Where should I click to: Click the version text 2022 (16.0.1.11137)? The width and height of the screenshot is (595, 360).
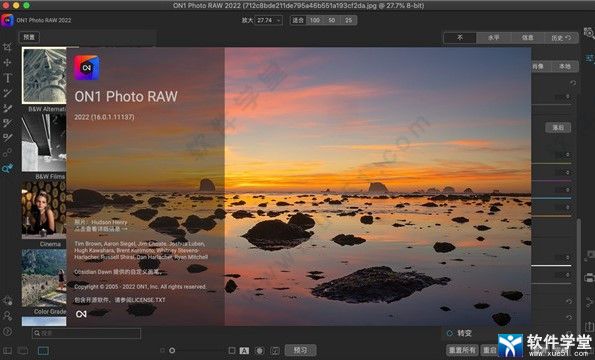click(x=104, y=117)
